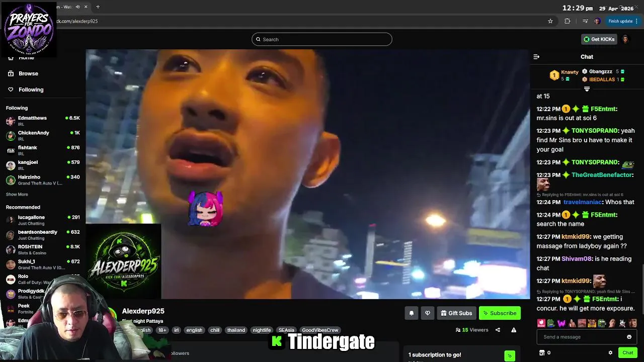
Task: Open recommended channel lucagallone
Action: [x=43, y=220]
